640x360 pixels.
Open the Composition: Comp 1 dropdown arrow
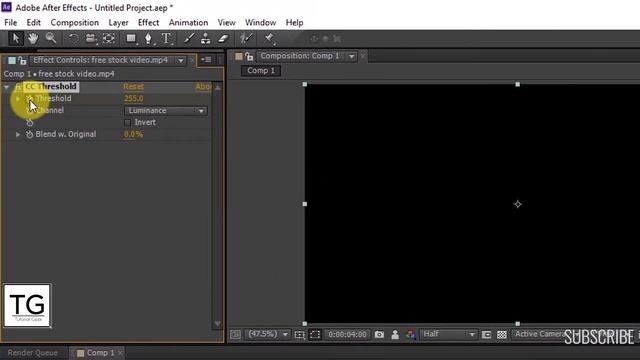[351, 56]
